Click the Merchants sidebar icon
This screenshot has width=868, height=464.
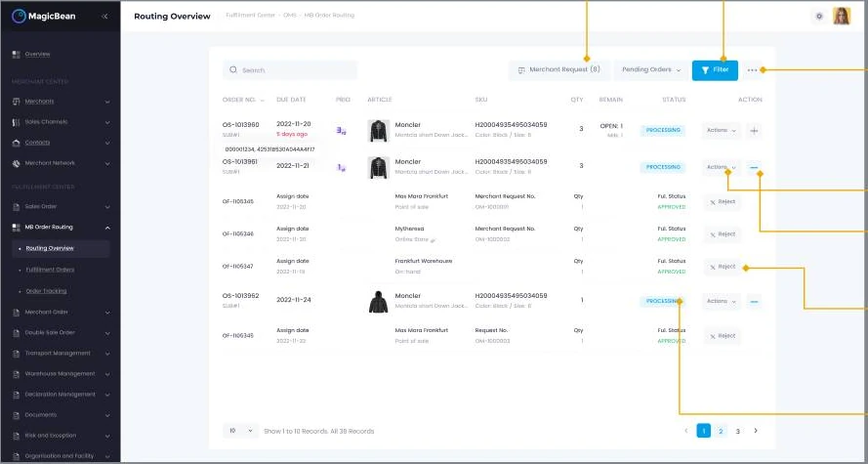pyautogui.click(x=16, y=102)
